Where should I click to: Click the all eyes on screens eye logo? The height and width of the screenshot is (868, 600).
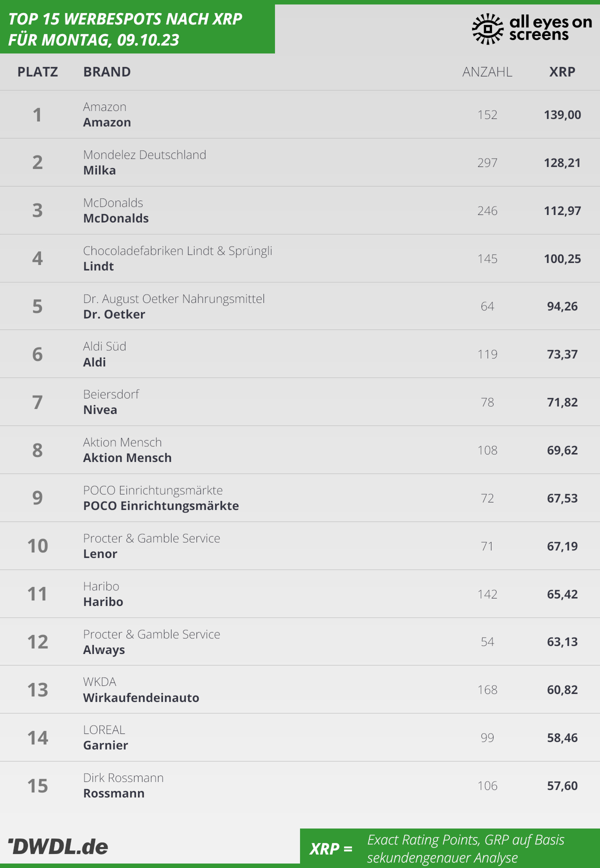point(487,29)
